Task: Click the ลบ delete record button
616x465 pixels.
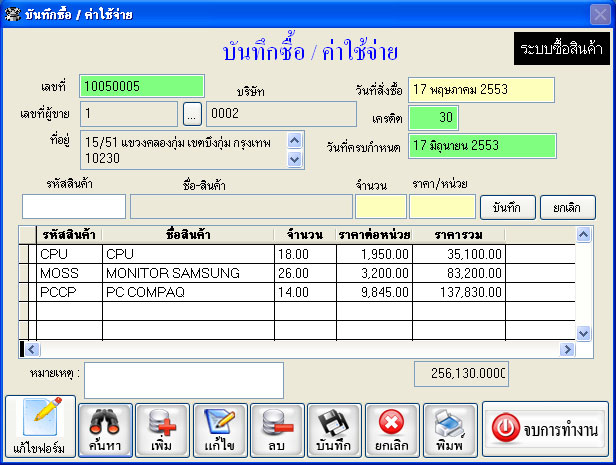Action: tap(277, 430)
